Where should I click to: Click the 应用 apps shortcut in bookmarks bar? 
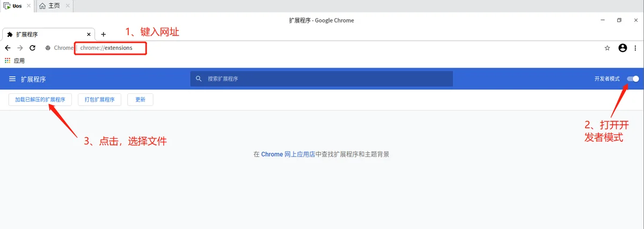14,61
